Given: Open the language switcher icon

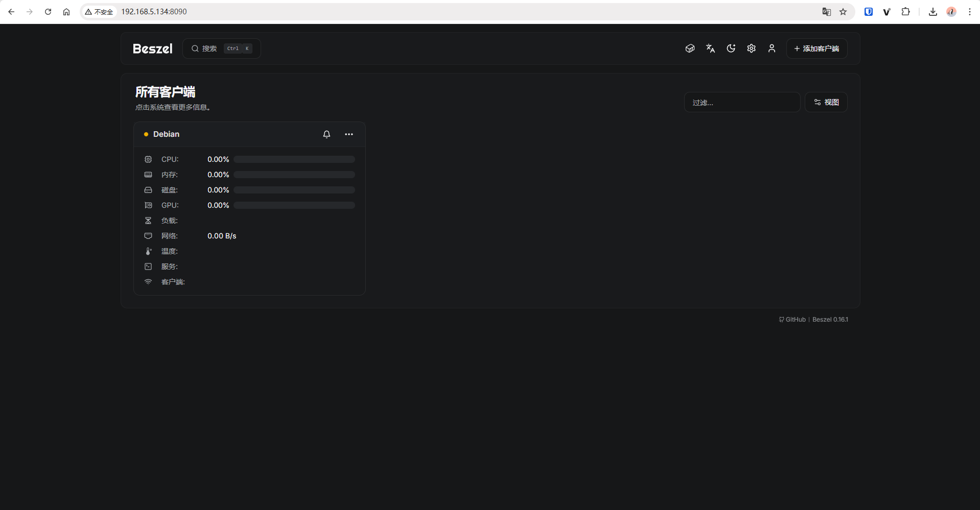Looking at the screenshot, I should (710, 48).
